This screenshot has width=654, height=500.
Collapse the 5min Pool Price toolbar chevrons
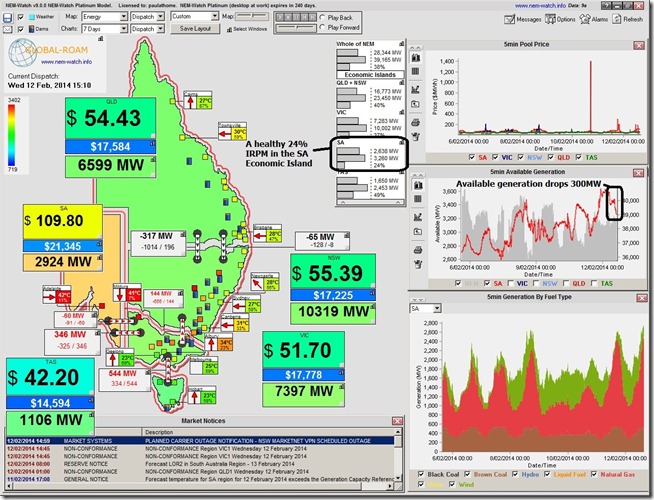416,48
